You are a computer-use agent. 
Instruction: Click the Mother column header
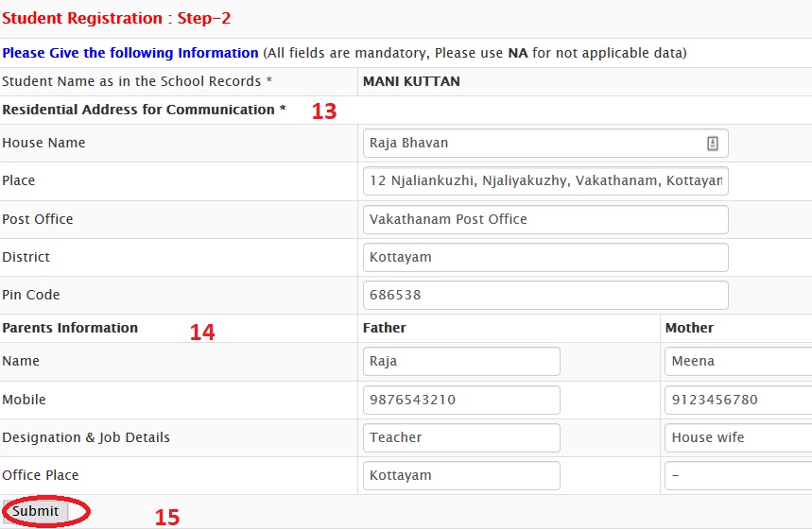pyautogui.click(x=689, y=328)
